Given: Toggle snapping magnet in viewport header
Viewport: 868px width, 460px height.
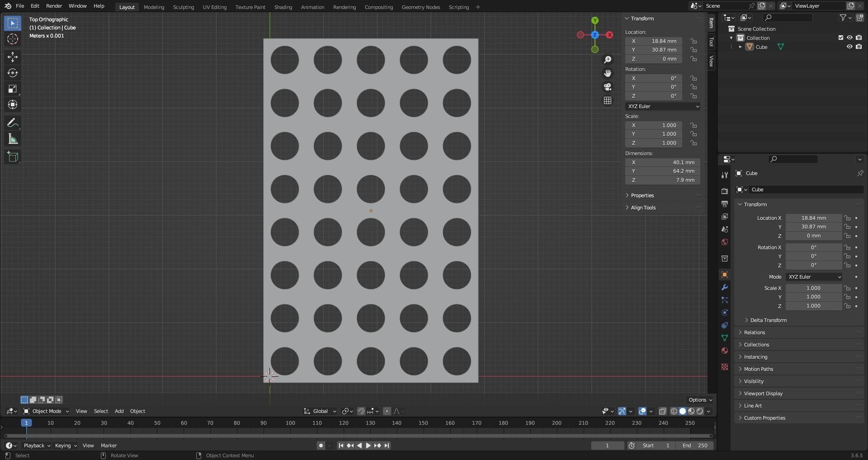Looking at the screenshot, I should pos(361,411).
